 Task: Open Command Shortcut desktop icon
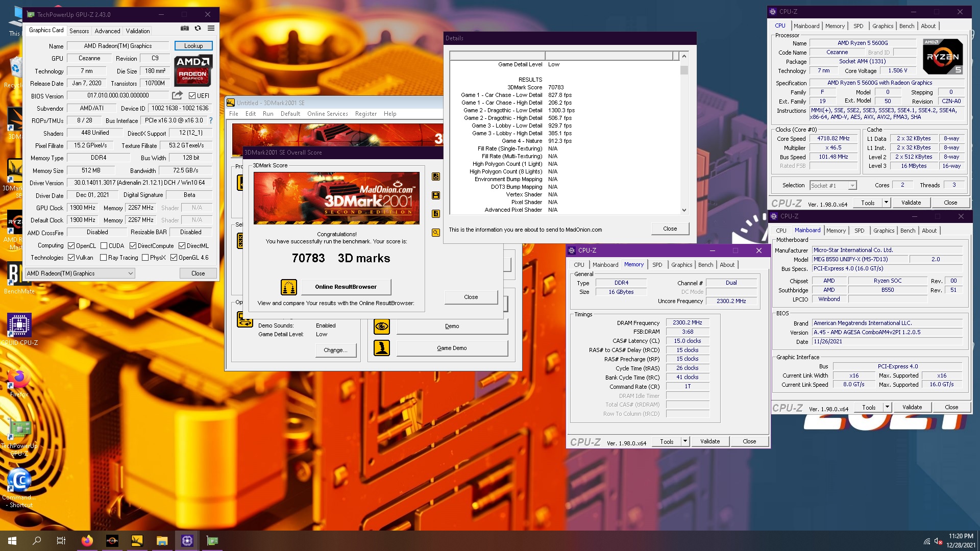pyautogui.click(x=19, y=487)
